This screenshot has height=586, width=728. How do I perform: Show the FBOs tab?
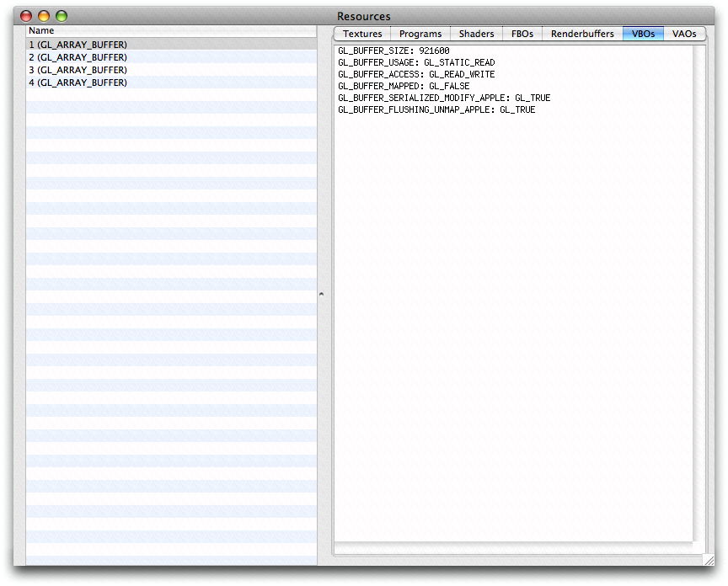(x=522, y=34)
